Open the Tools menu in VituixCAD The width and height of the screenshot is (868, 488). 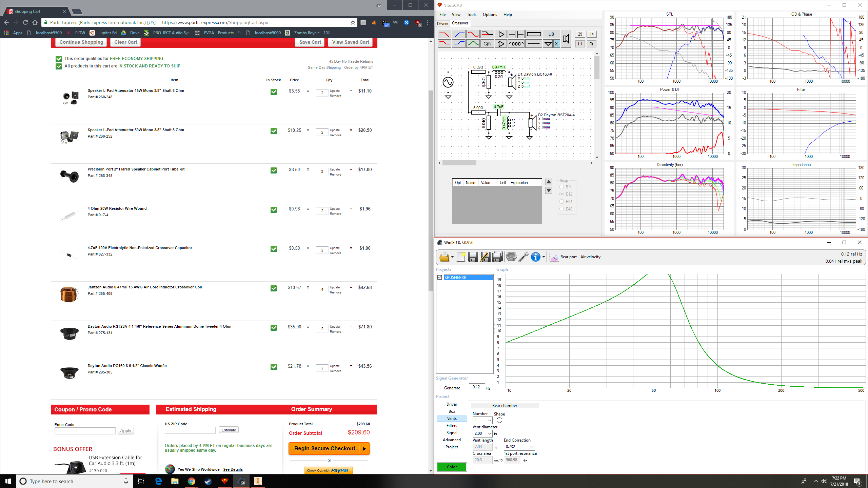471,15
